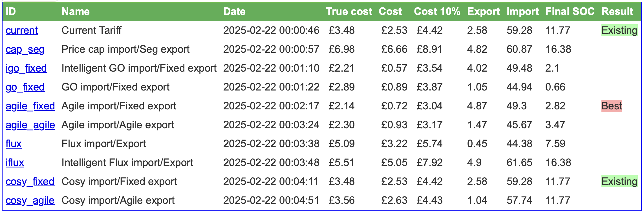Open the igo_fixed link
The height and width of the screenshot is (212, 644).
[26, 68]
